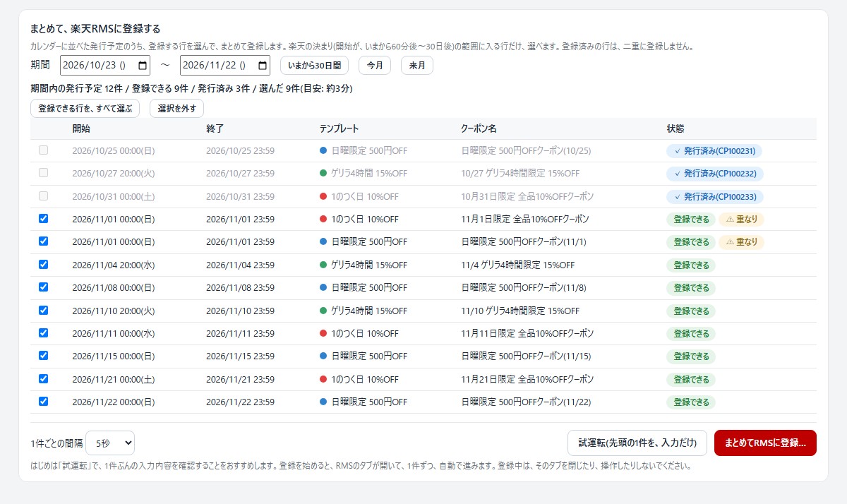Click the 終了 column header
Image resolution: width=847 pixels, height=504 pixels.
tap(215, 128)
